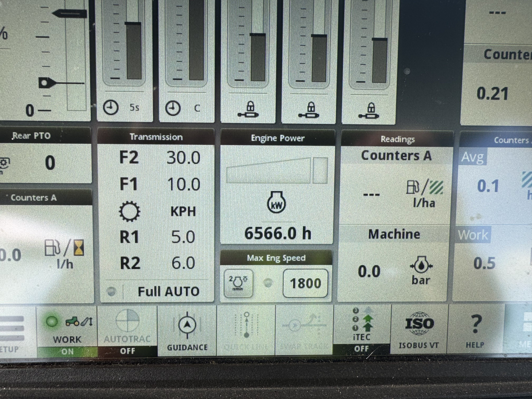
Task: Edit the 1800 max engine speed field
Action: point(305,283)
